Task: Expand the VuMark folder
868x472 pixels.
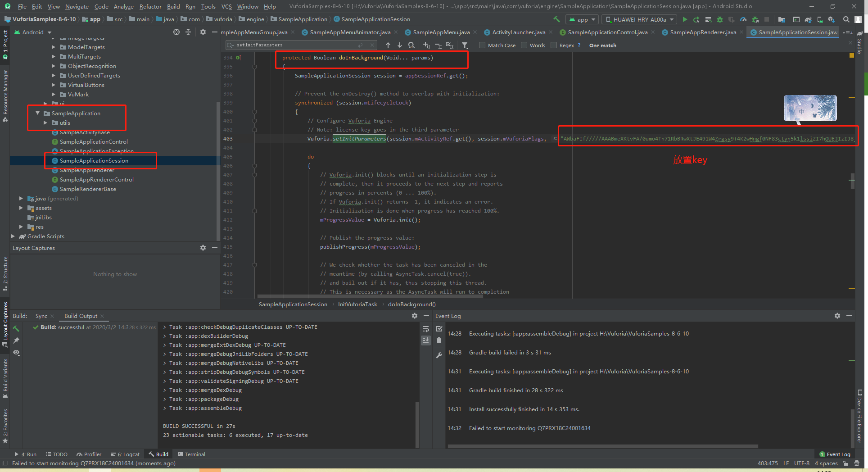Action: coord(54,94)
